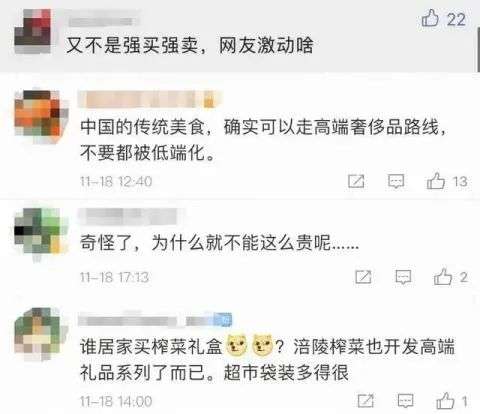Image resolution: width=480 pixels, height=414 pixels.
Task: Share the comment posted at 11-18 14:00
Action: point(366,401)
